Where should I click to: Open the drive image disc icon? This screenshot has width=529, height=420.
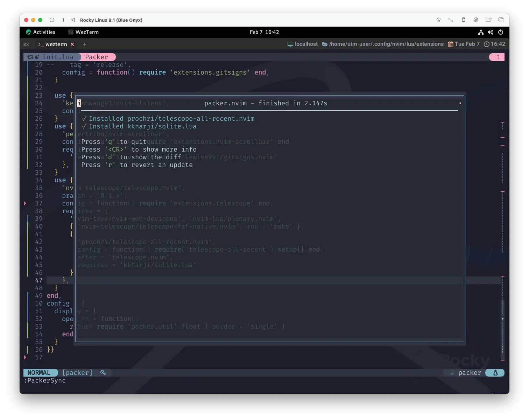(476, 20)
